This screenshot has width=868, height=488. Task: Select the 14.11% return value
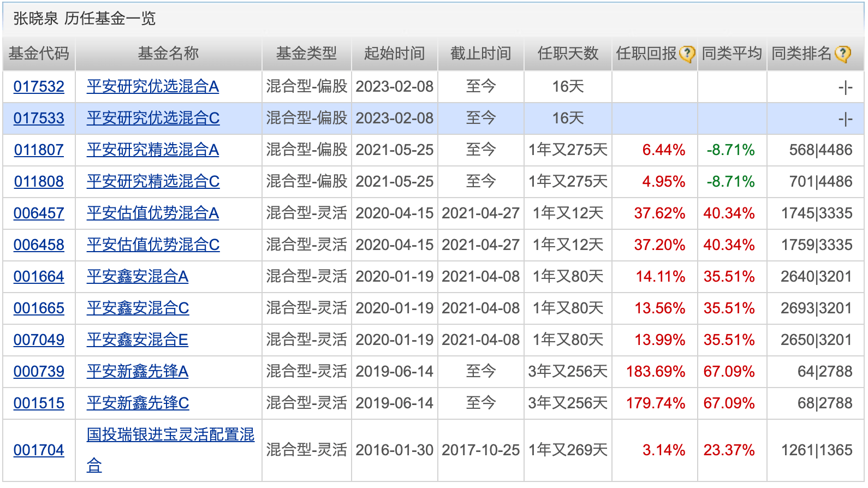(x=661, y=276)
